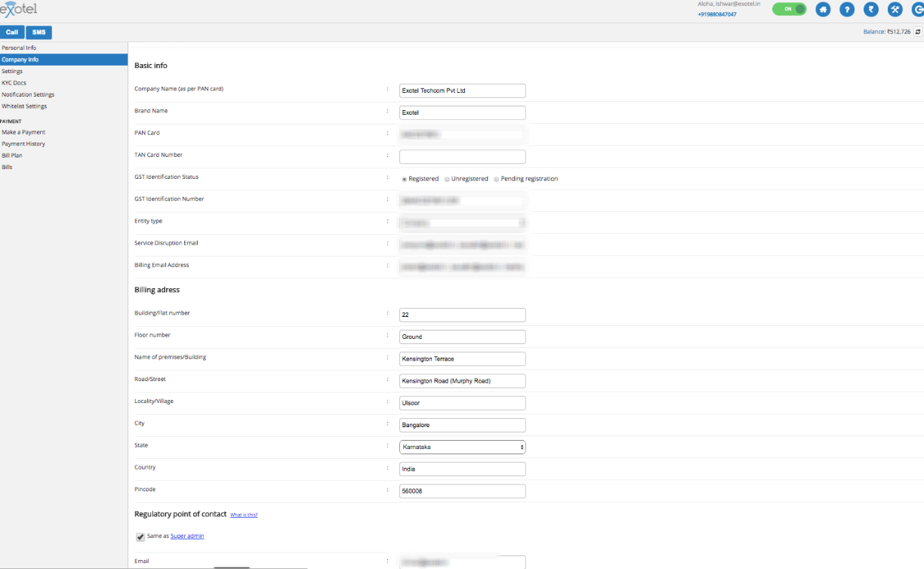
Task: Refresh the account balance
Action: [x=918, y=32]
